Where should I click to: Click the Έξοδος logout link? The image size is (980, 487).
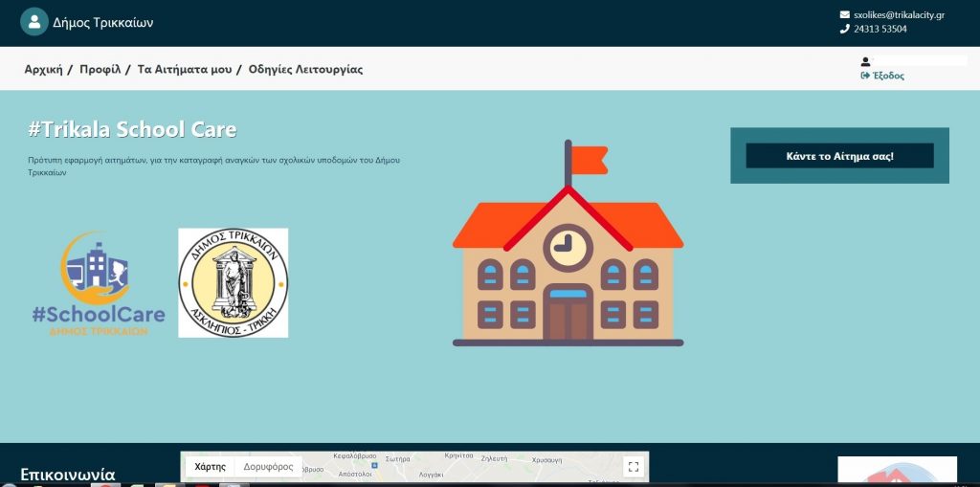(887, 76)
